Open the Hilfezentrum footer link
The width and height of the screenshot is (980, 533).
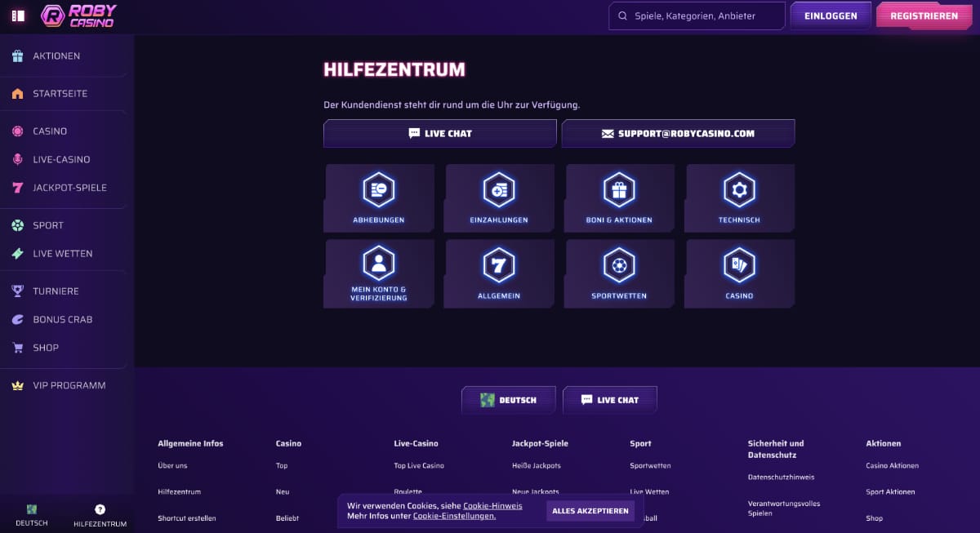coord(179,491)
